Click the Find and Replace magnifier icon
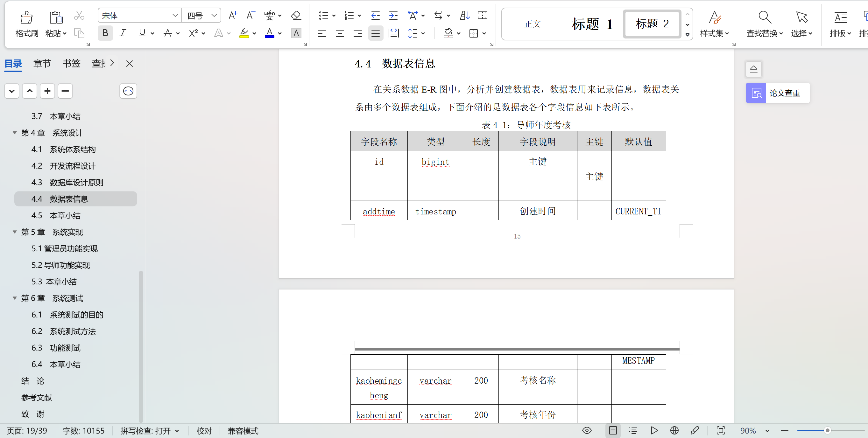Viewport: 868px width, 438px height. point(765,17)
